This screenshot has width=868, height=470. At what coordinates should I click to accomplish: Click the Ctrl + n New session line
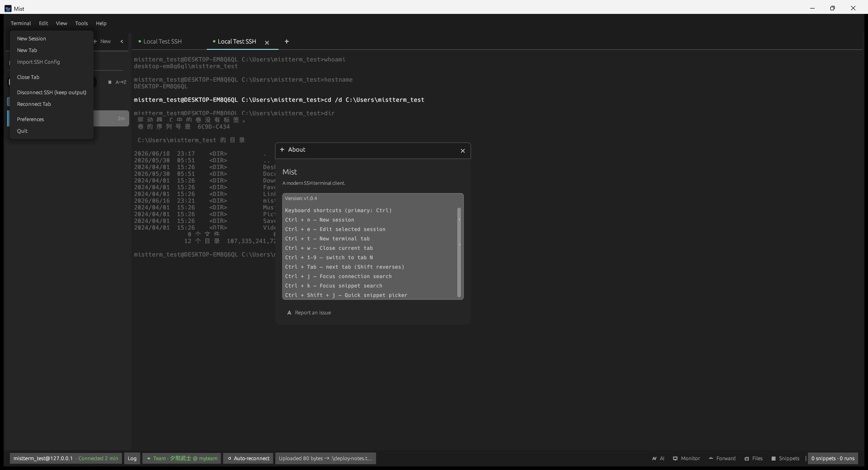point(320,220)
